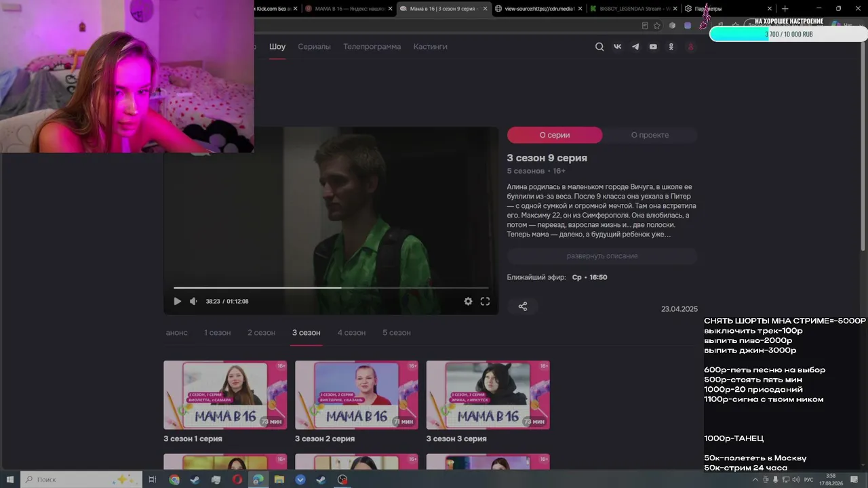Viewport: 868px width, 488px height.
Task: Switch to the О проекте tab
Action: pyautogui.click(x=650, y=135)
